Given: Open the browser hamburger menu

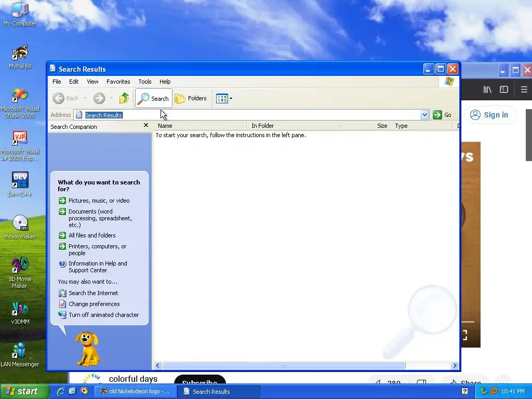Looking at the screenshot, I should pyautogui.click(x=524, y=89).
